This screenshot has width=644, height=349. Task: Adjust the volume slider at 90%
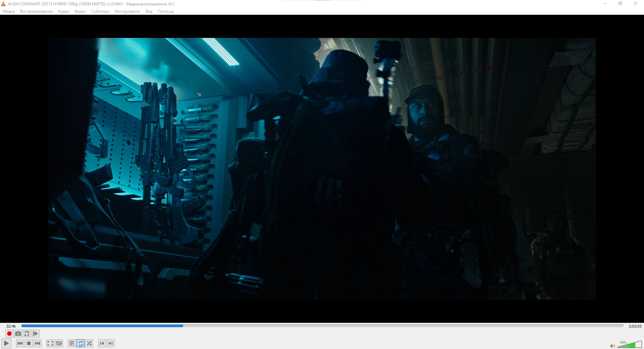(630, 345)
